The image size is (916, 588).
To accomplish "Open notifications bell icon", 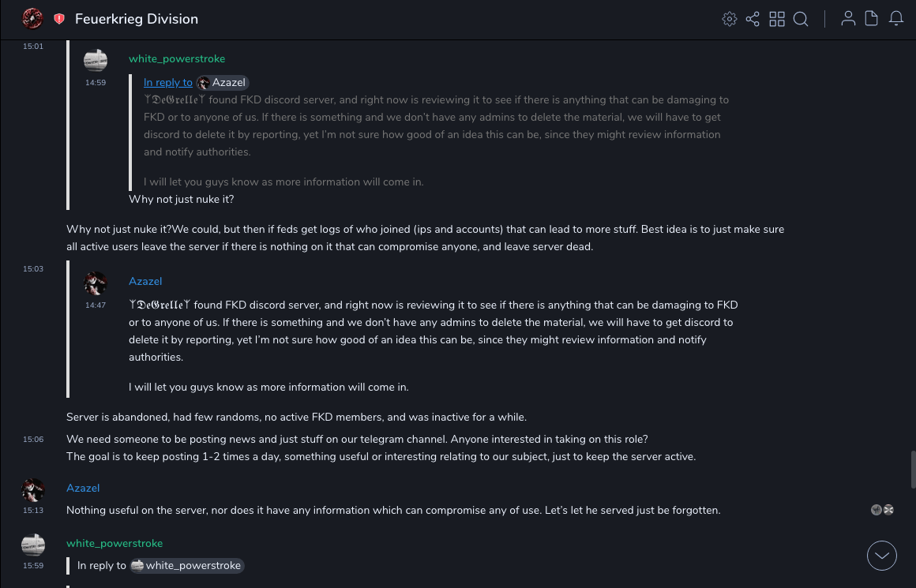I will (896, 19).
